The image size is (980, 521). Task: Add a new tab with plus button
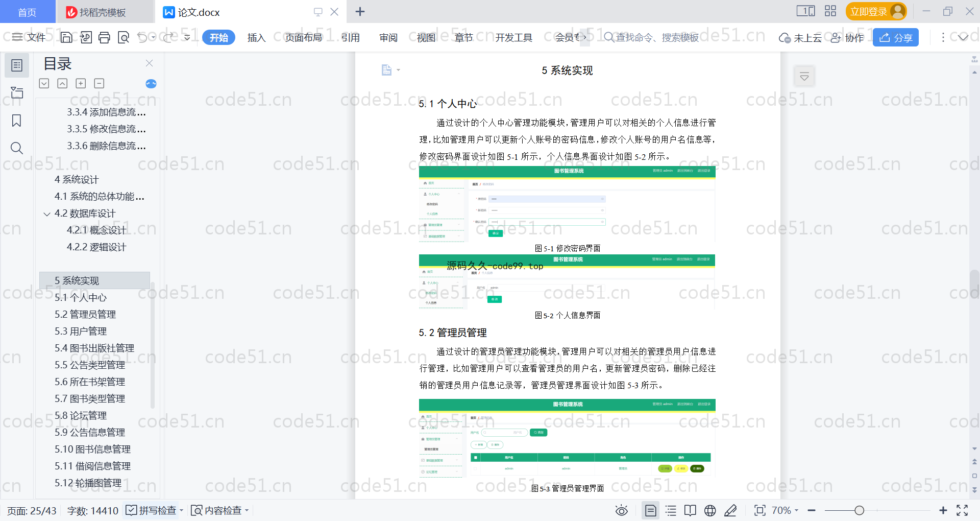(360, 11)
